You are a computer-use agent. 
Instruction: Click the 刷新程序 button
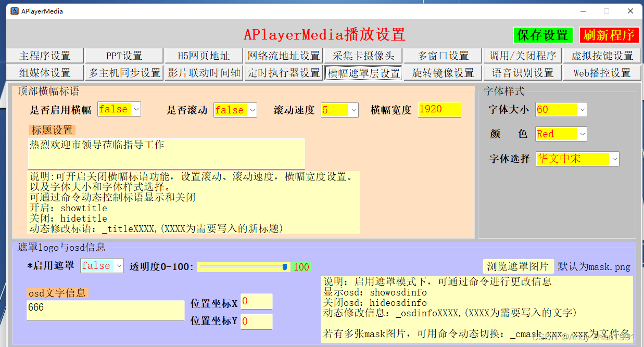(x=609, y=35)
